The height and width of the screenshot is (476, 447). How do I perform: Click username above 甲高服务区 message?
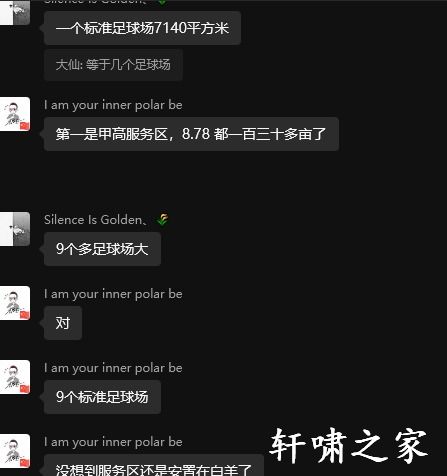click(113, 105)
